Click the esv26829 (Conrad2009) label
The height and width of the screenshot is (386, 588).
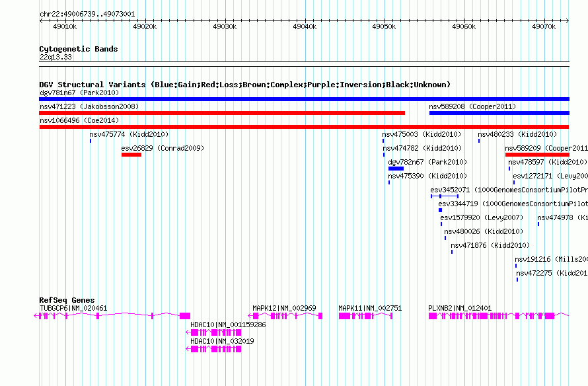[x=163, y=148]
